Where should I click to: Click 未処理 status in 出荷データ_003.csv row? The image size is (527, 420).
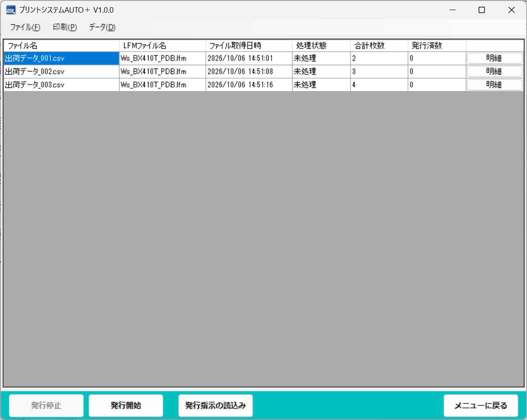(321, 85)
